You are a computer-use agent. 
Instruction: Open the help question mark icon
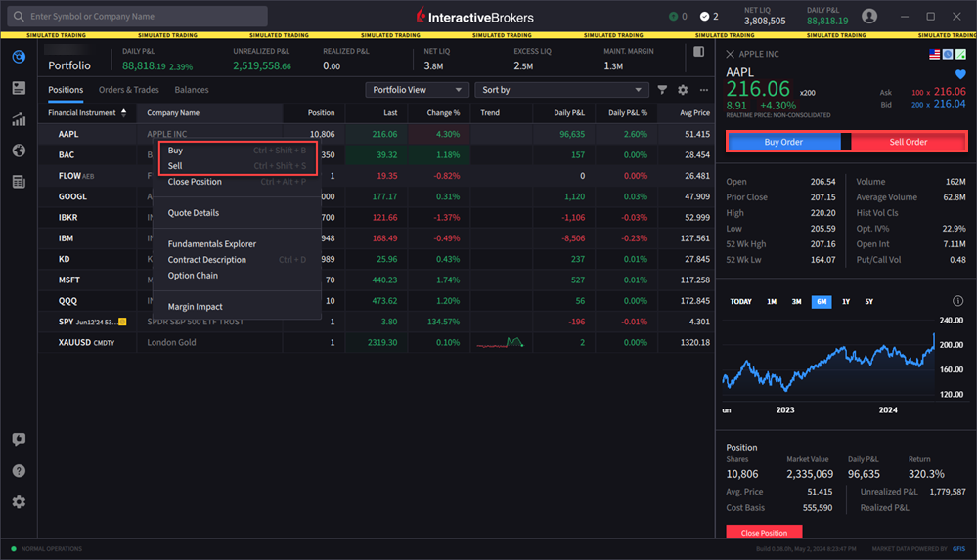[19, 471]
